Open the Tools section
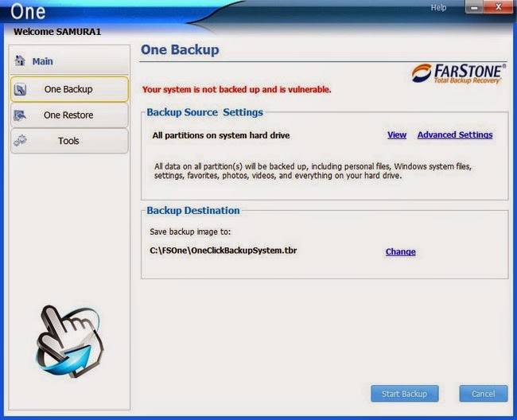The height and width of the screenshot is (420, 517). coord(69,141)
